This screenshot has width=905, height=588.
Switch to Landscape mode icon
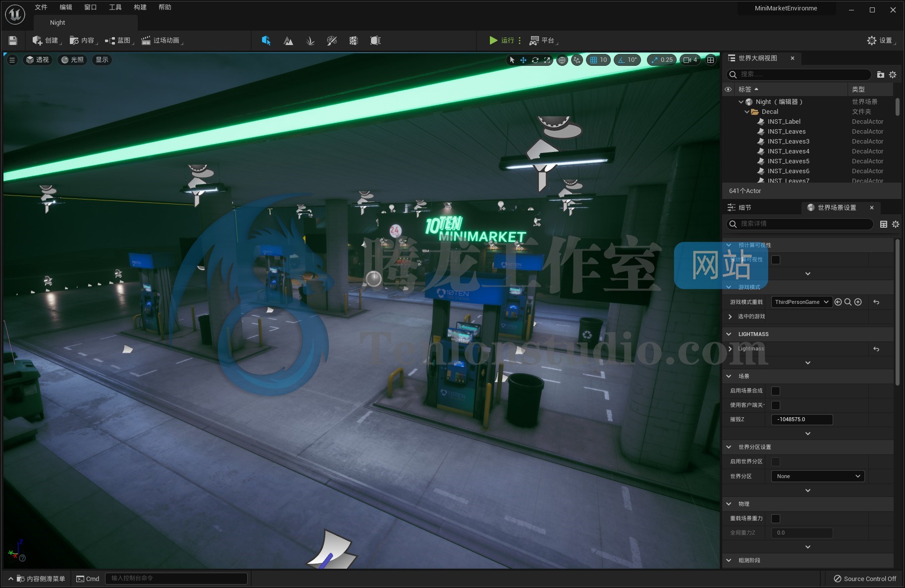click(x=288, y=41)
